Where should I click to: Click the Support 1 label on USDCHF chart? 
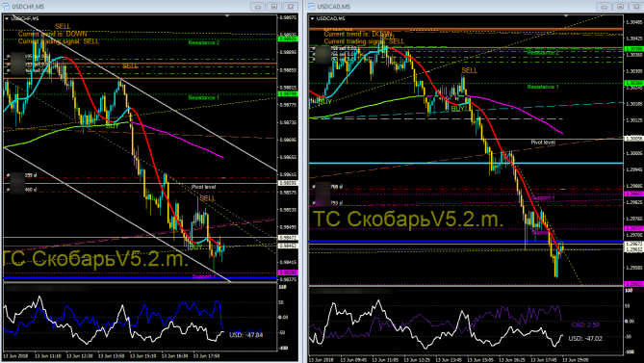[x=204, y=276]
